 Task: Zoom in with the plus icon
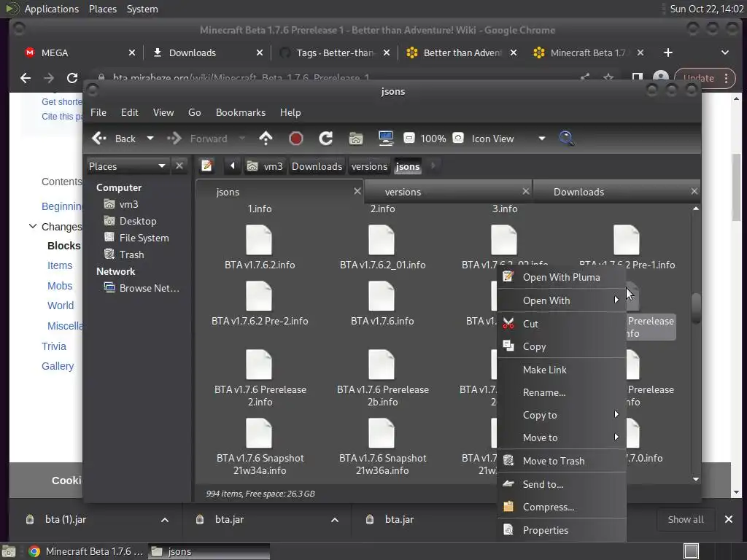coord(458,138)
